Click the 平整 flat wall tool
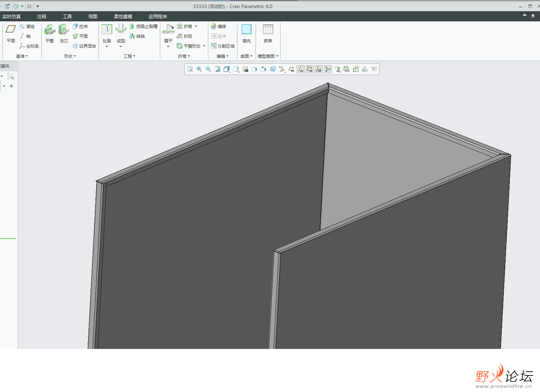 (49, 33)
